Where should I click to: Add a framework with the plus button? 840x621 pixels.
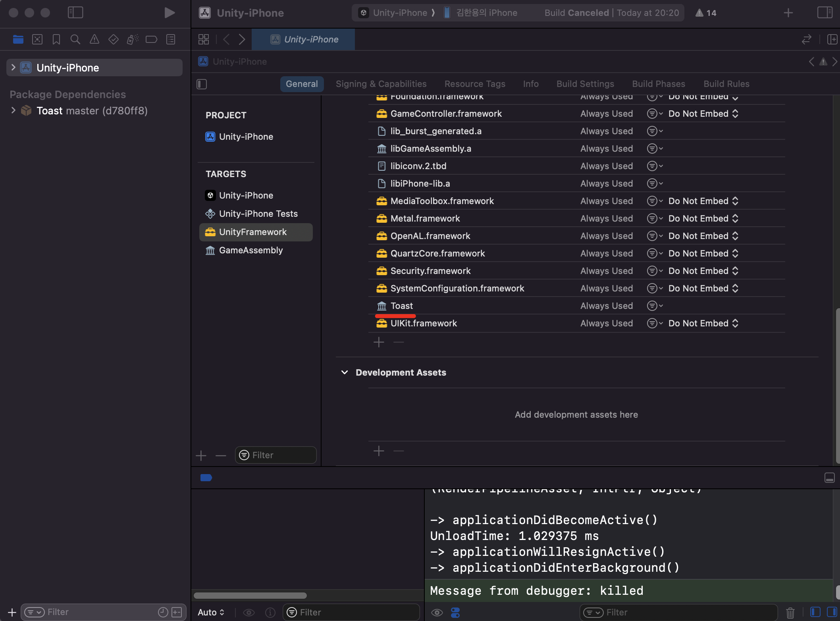click(379, 342)
